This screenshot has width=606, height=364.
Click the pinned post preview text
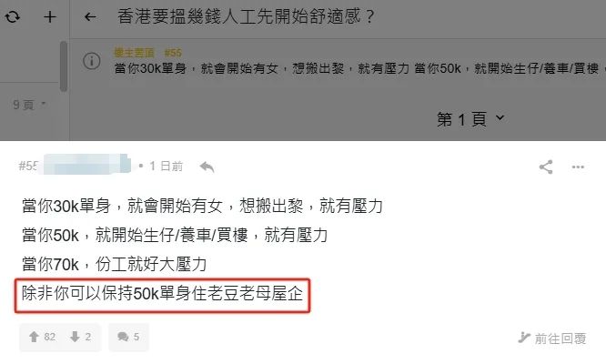coord(356,68)
